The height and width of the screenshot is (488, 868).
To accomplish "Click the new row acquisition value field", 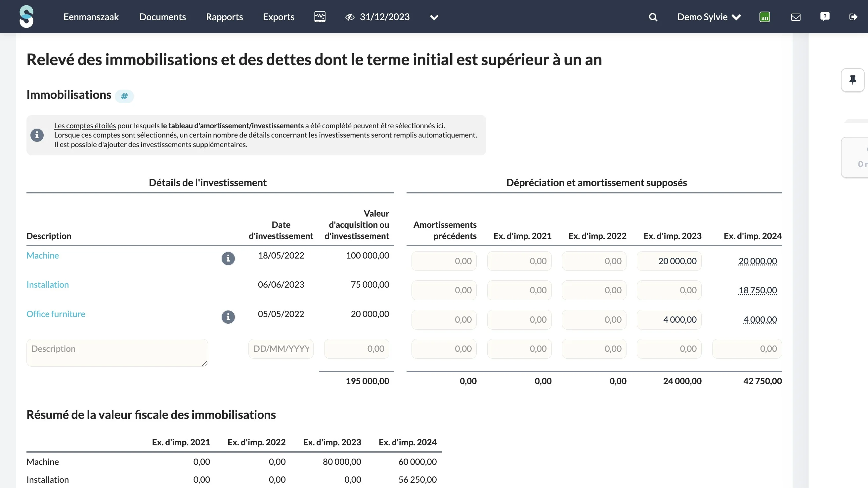I will point(357,348).
